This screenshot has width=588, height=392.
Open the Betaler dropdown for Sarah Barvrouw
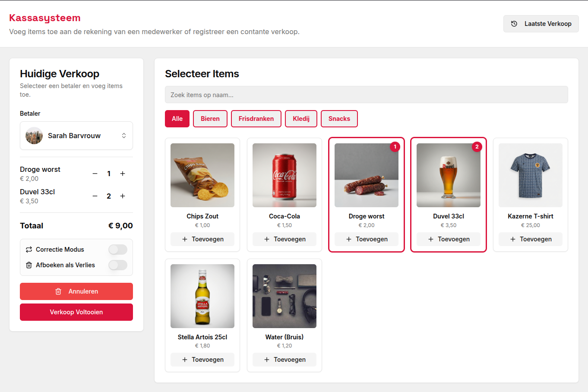click(x=76, y=136)
